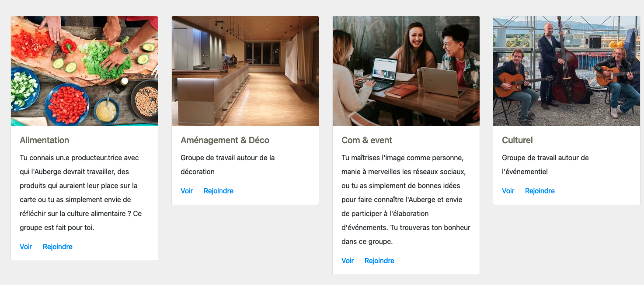Join the Aménagement & Déco group
The height and width of the screenshot is (285, 644).
pos(219,191)
